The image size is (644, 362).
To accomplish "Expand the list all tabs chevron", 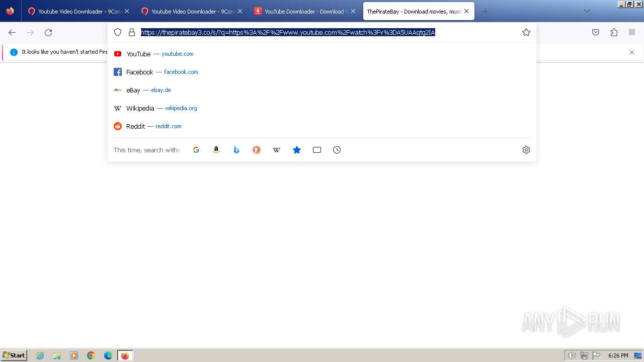I will (x=587, y=11).
